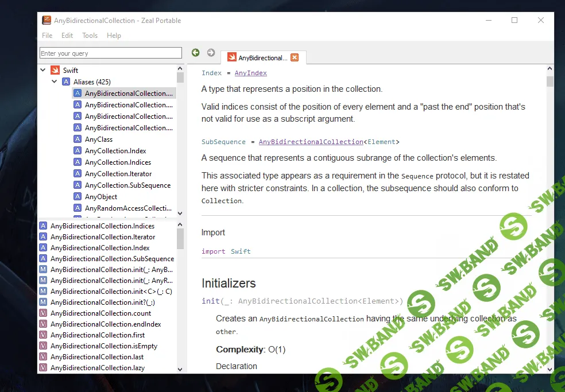Click the Aliases category icon

coord(66,82)
